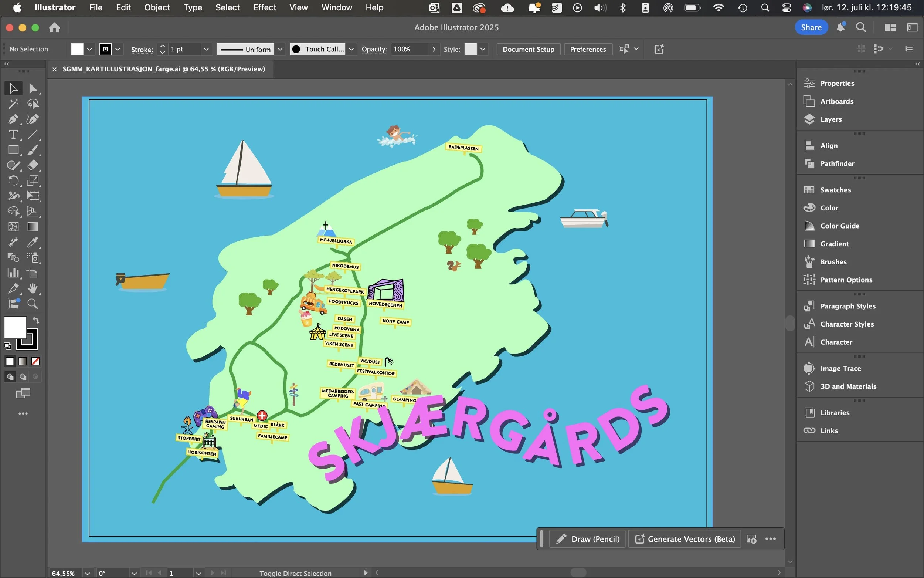Viewport: 924px width, 578px height.
Task: Select the Eyedropper tool
Action: click(33, 242)
